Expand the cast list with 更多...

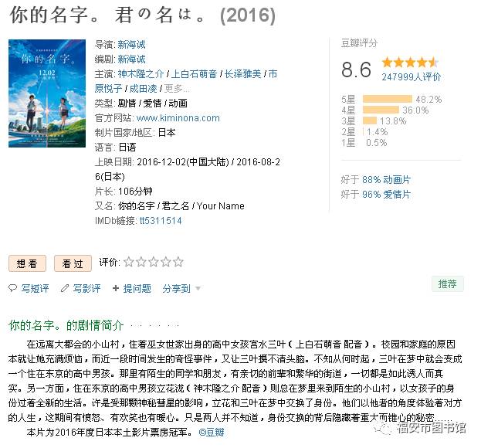(x=177, y=89)
